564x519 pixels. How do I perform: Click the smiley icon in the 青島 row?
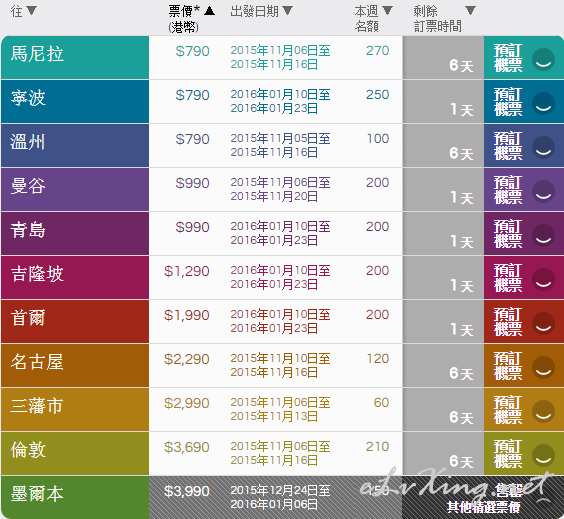pyautogui.click(x=543, y=236)
